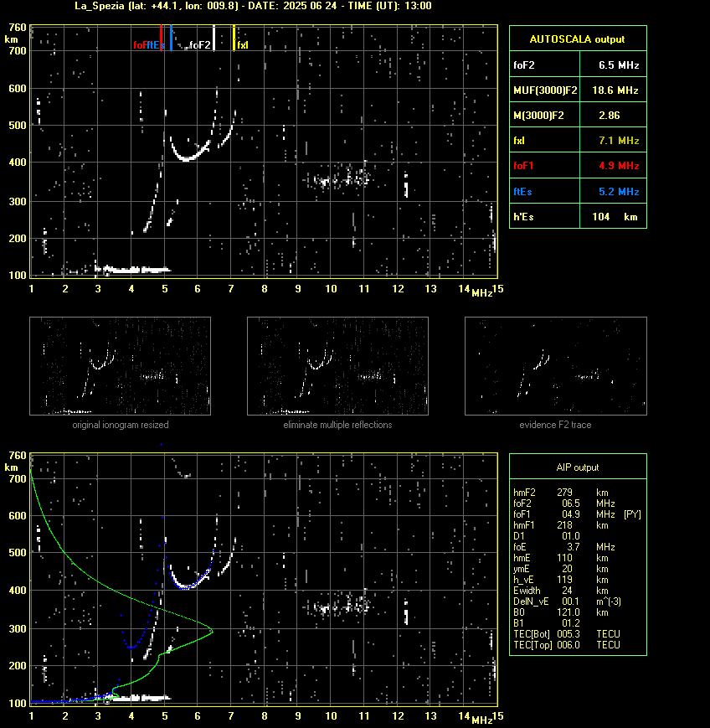This screenshot has width=710, height=728.
Task: Click the 'AIP output' panel header
Action: click(x=578, y=467)
